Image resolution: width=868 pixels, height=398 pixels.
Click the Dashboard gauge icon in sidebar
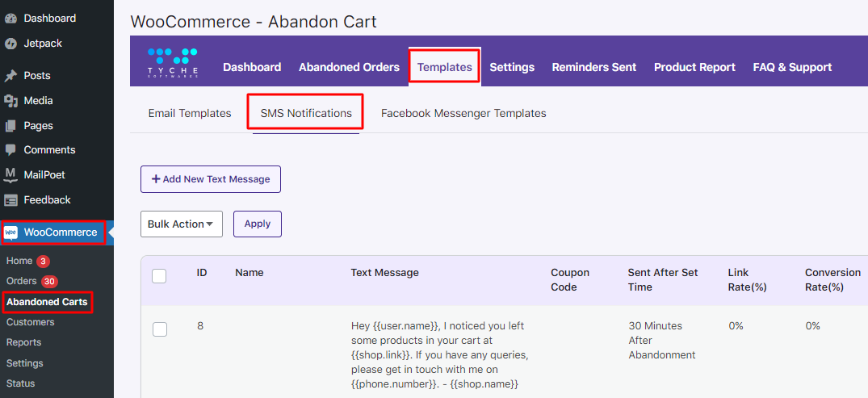[x=10, y=19]
